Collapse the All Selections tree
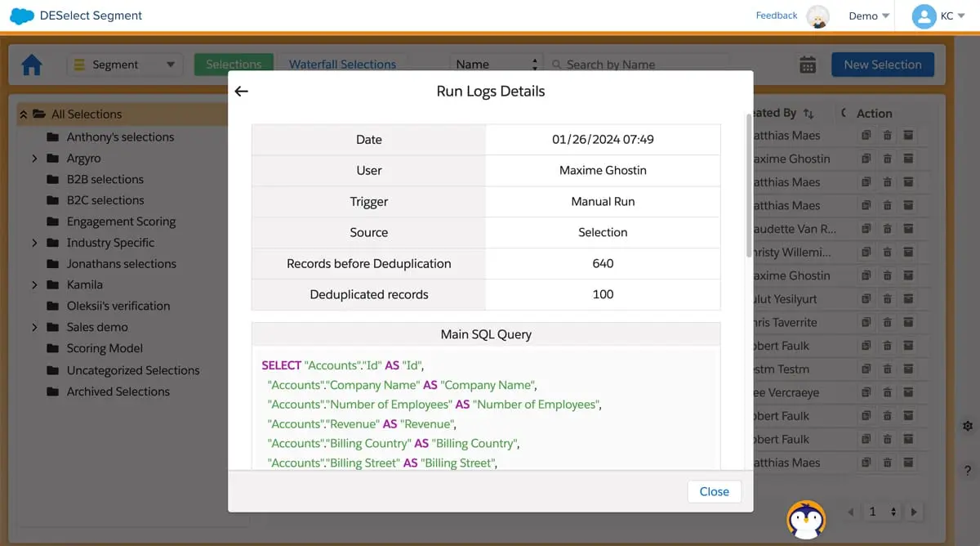 click(x=24, y=114)
